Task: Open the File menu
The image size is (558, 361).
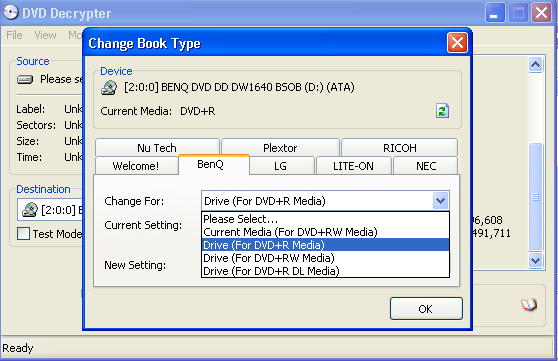Action: click(14, 35)
